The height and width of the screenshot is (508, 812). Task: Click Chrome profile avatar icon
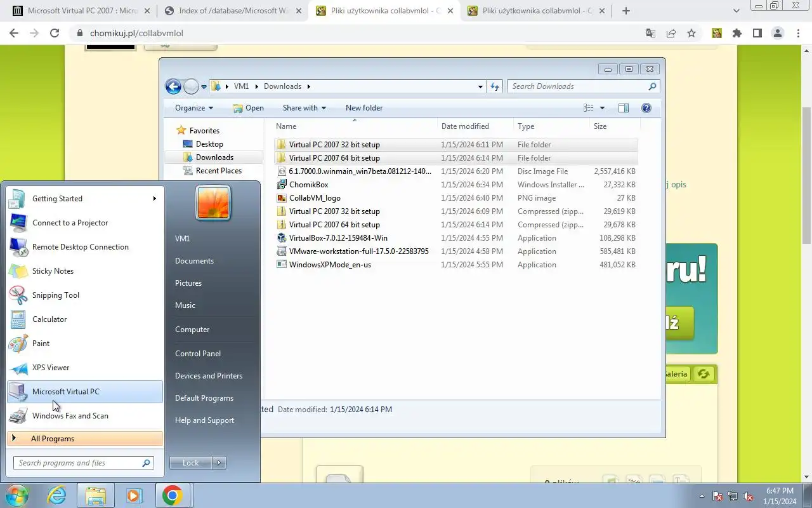pos(778,33)
